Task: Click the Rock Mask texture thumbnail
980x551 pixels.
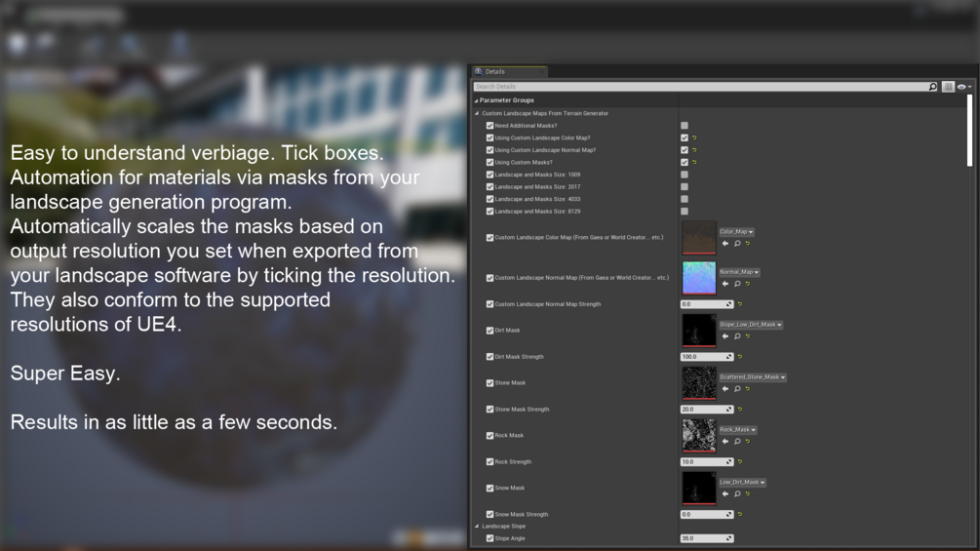Action: pyautogui.click(x=699, y=435)
